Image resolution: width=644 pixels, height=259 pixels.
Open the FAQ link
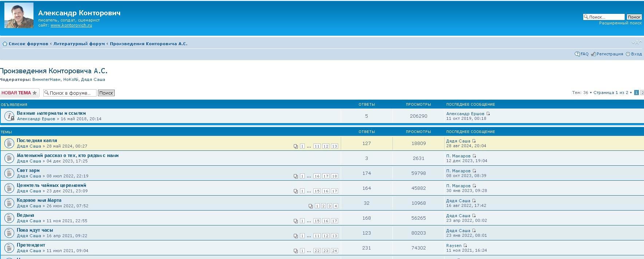pos(584,54)
